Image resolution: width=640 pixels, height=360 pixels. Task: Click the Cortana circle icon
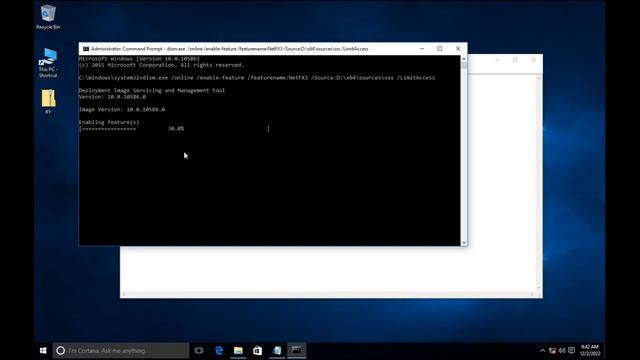pyautogui.click(x=60, y=351)
